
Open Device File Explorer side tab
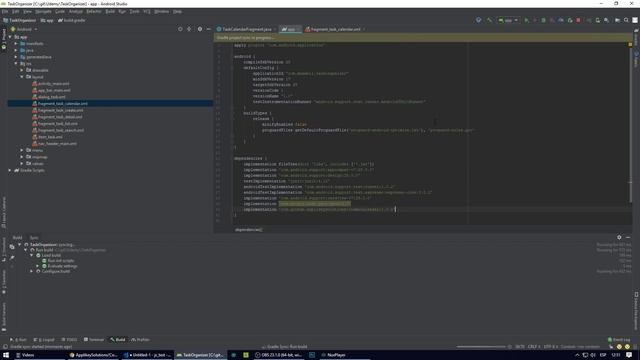(636, 310)
